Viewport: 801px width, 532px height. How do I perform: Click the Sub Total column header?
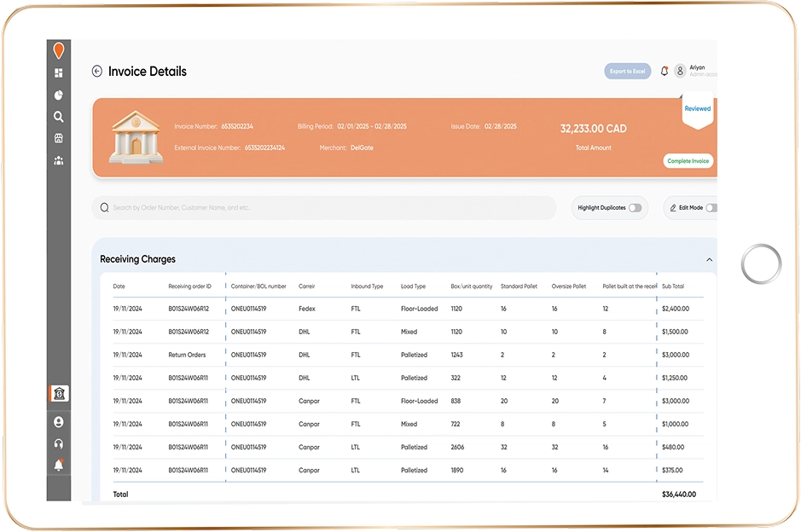[673, 286]
